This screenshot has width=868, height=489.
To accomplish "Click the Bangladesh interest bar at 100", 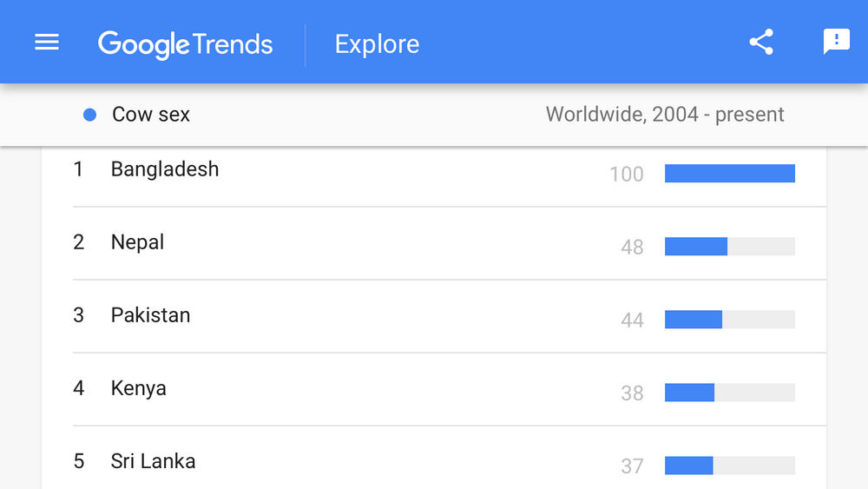I will tap(730, 174).
